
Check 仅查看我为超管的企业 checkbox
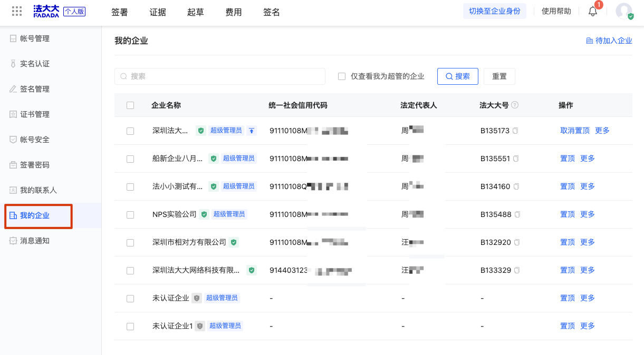point(342,76)
